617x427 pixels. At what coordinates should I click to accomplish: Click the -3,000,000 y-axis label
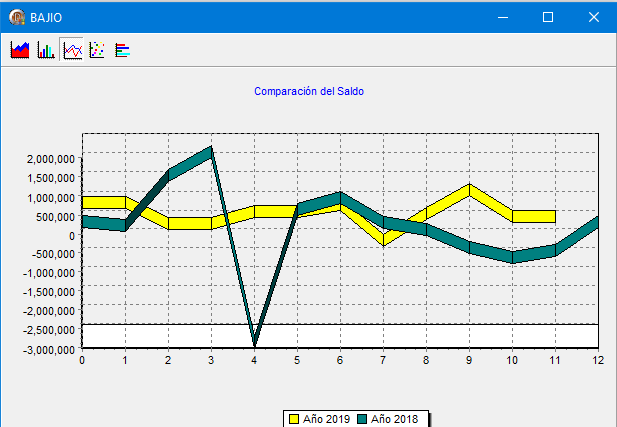[48, 349]
